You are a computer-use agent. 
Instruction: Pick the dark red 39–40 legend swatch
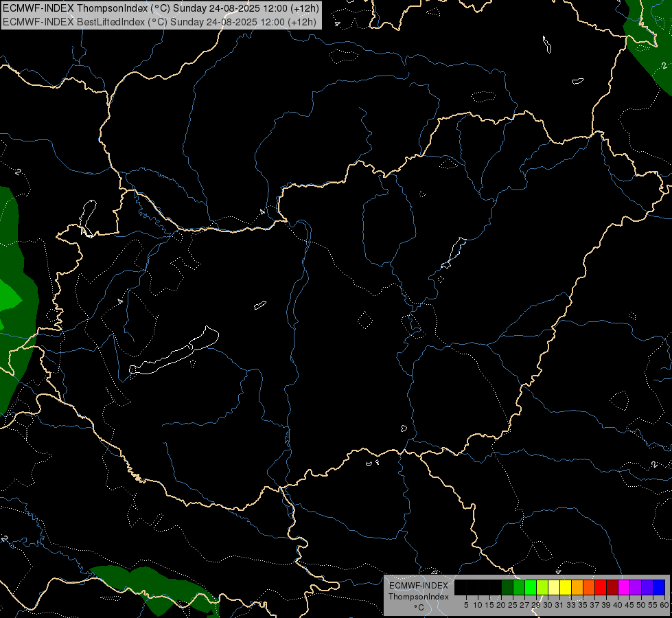[612, 587]
